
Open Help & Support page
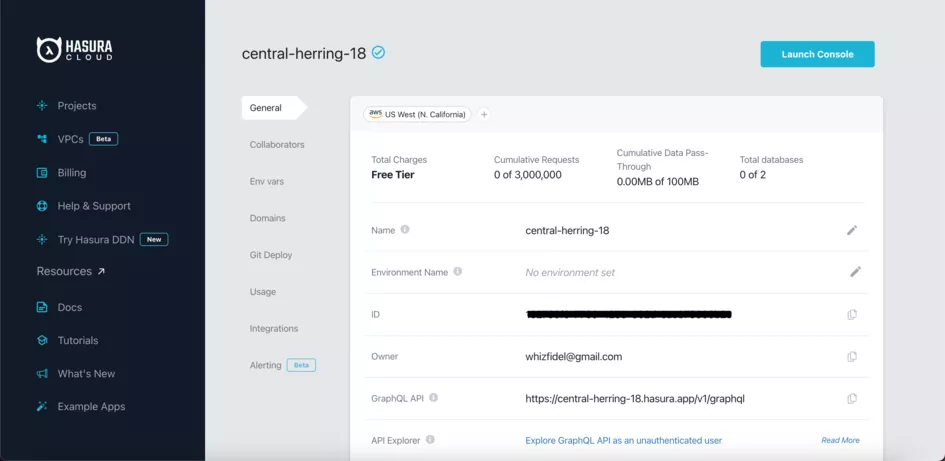[94, 206]
